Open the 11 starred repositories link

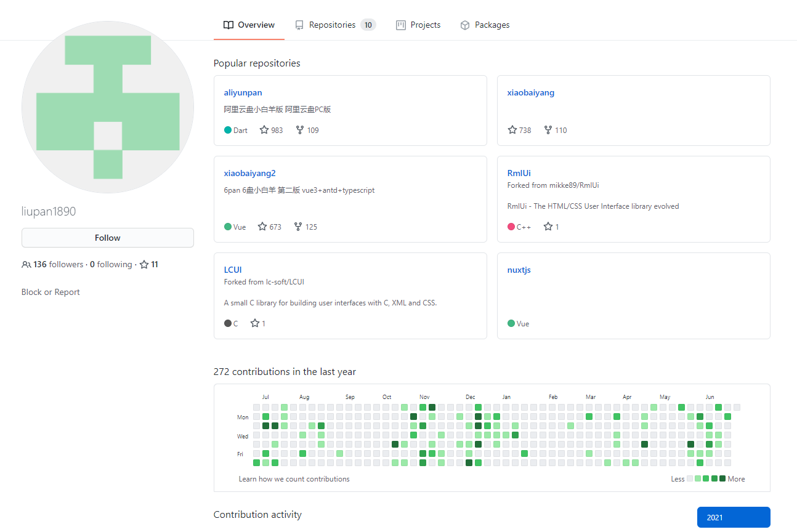point(149,264)
